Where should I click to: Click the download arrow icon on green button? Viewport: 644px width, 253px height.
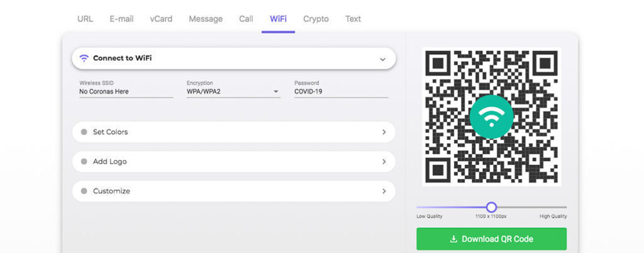click(453, 239)
